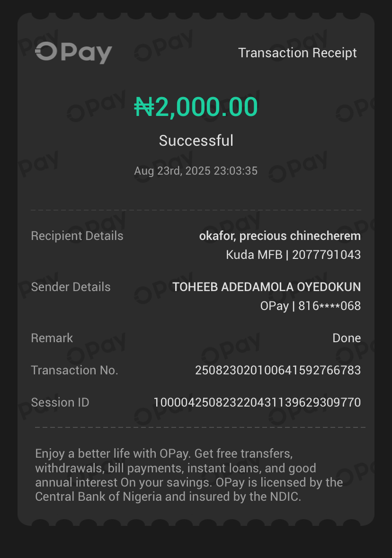
Task: Click the OPay footer disclaimer paragraph
Action: (189, 475)
